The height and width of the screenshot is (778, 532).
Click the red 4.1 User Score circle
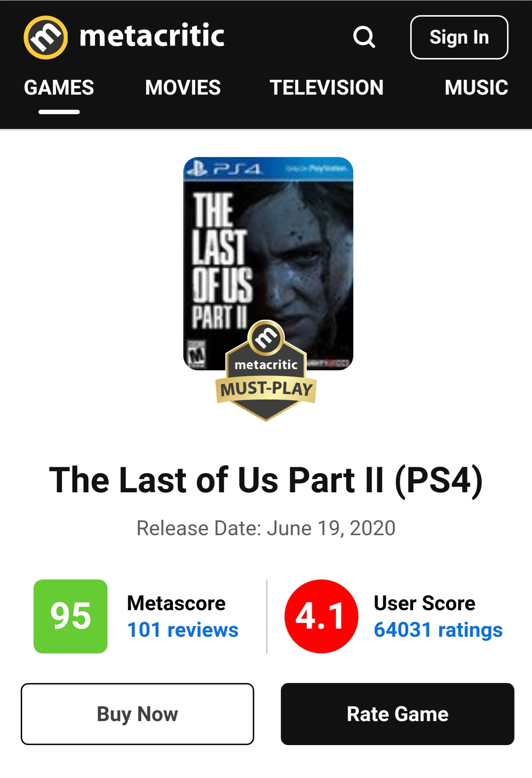click(x=321, y=616)
